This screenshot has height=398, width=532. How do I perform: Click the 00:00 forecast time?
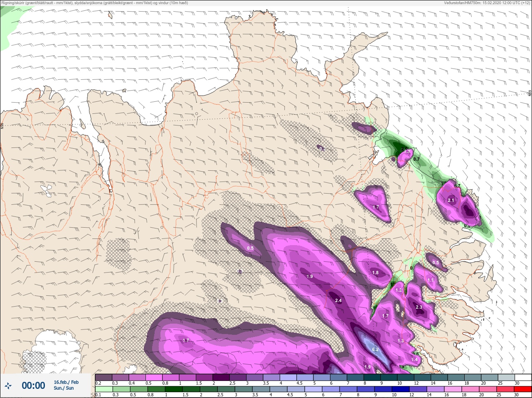(x=33, y=386)
